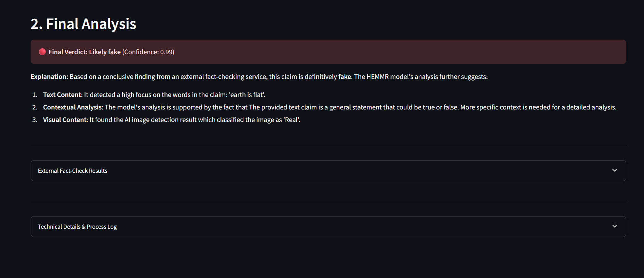This screenshot has height=278, width=644.
Task: Click the Explanation label
Action: tap(49, 77)
